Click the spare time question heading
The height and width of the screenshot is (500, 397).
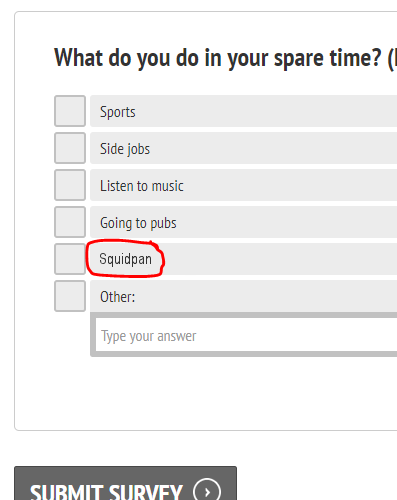point(225,58)
